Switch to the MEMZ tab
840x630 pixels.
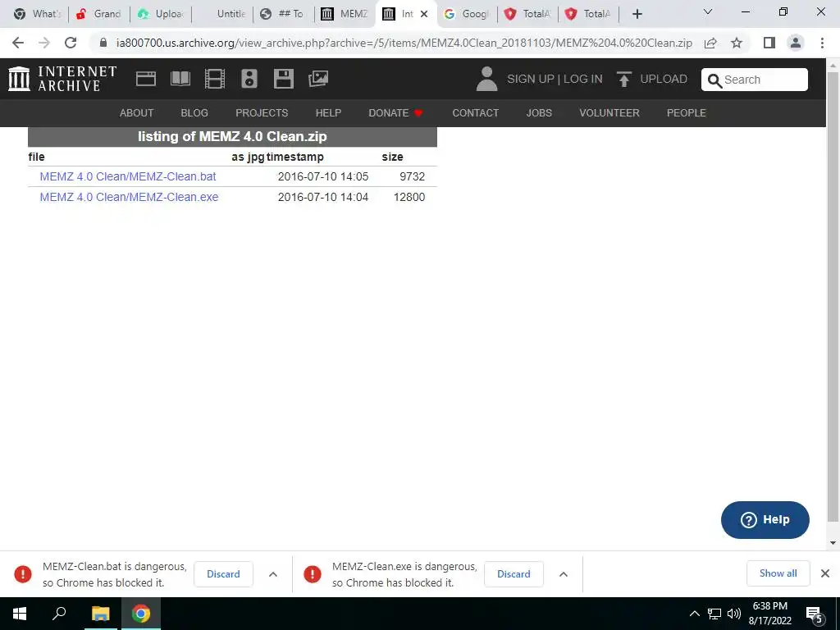click(x=345, y=14)
